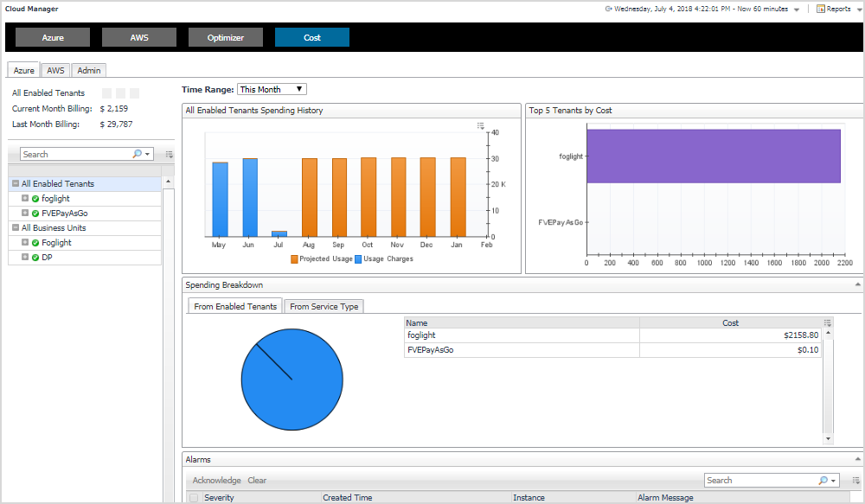Open the Reports dropdown arrow
The image size is (865, 504).
860,10
